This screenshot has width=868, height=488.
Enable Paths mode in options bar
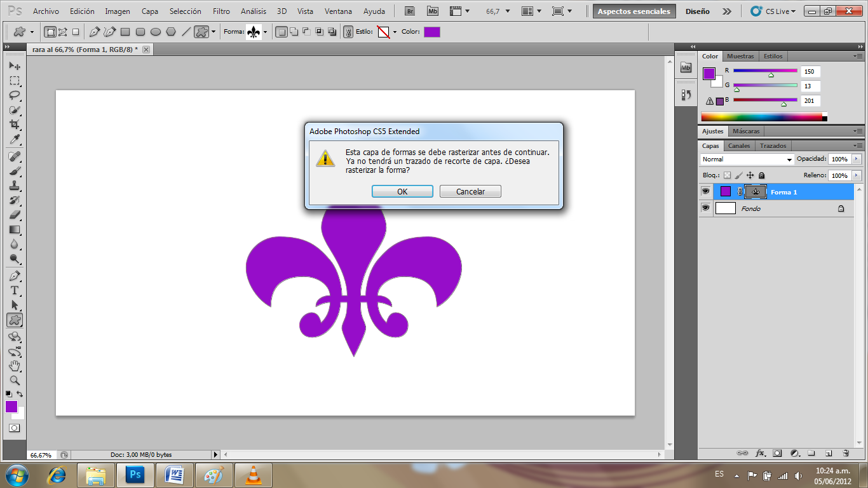pyautogui.click(x=63, y=32)
